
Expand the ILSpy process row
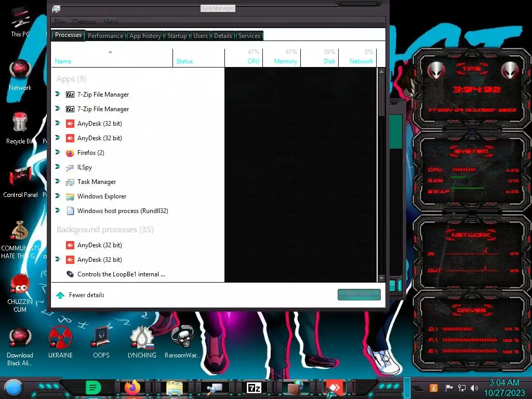[x=58, y=167]
